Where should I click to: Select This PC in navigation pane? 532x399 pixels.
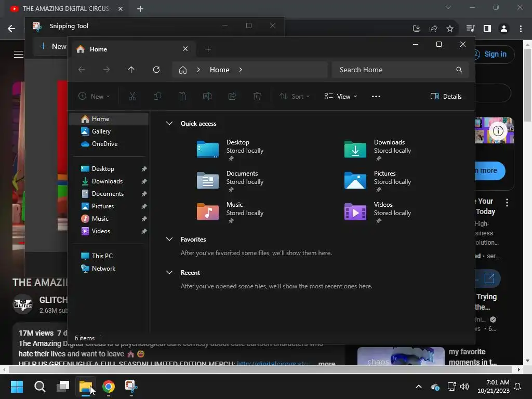109,256
